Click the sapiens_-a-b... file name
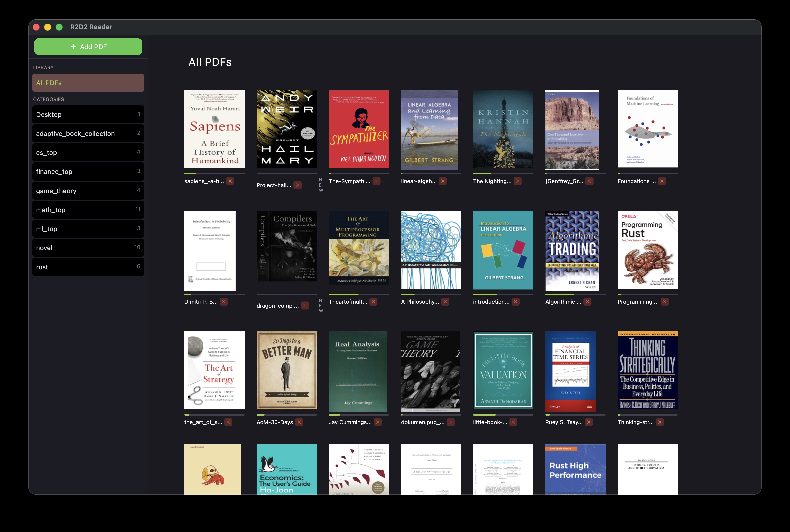Viewport: 790px width, 532px height. [204, 181]
